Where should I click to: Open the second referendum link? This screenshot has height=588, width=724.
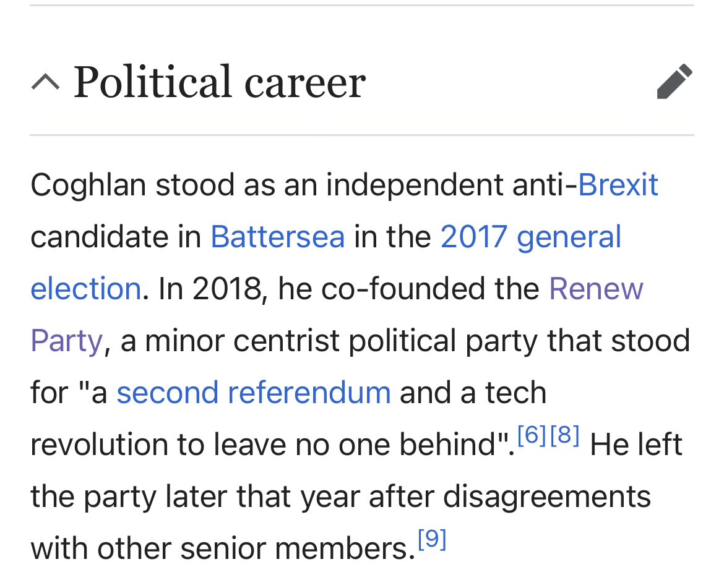tap(254, 393)
